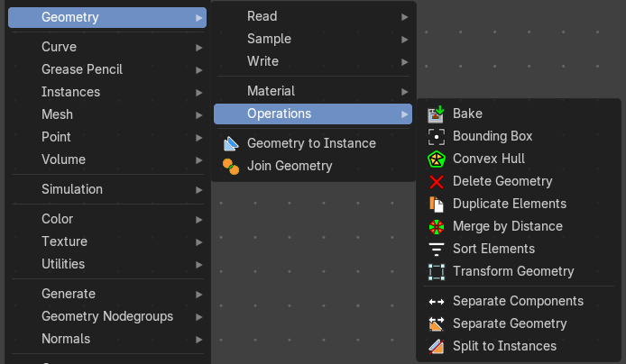Open the Point submenu
The image size is (626, 364).
click(107, 137)
